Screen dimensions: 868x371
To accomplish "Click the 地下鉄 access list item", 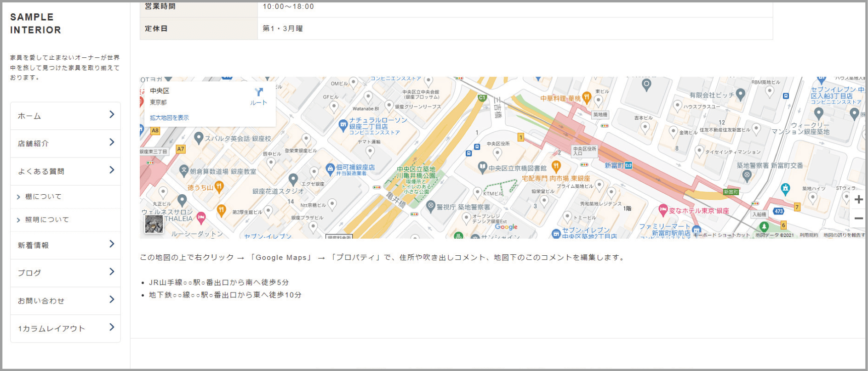I will [x=225, y=295].
